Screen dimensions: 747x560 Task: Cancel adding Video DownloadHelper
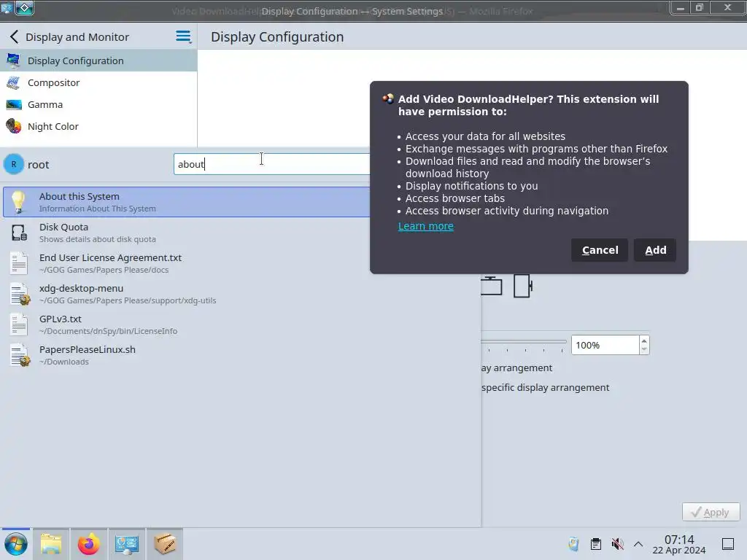tap(600, 250)
